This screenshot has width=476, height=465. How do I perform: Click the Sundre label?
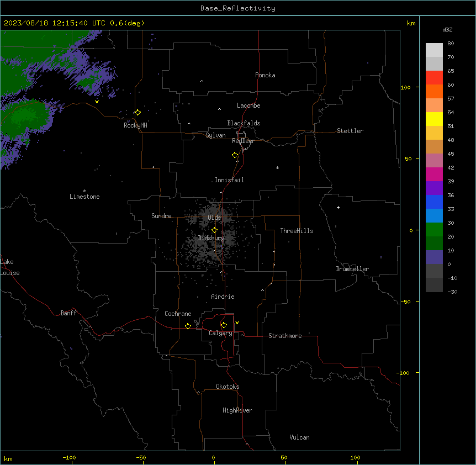coord(161,216)
